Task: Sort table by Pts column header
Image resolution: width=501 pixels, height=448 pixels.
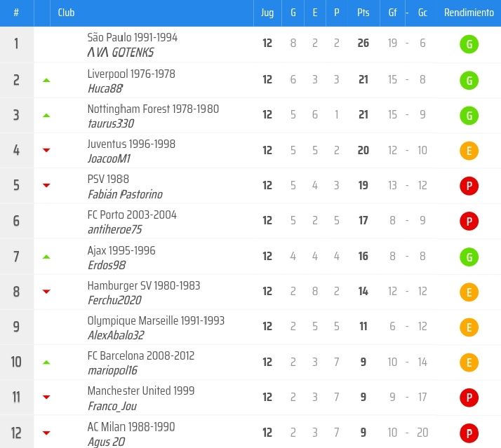Action: coord(363,13)
